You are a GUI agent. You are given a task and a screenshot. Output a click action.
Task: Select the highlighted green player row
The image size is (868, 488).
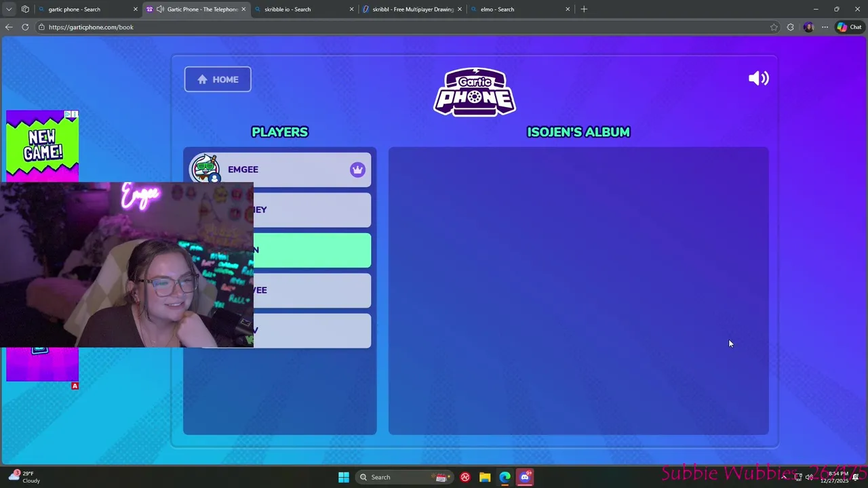coord(312,250)
